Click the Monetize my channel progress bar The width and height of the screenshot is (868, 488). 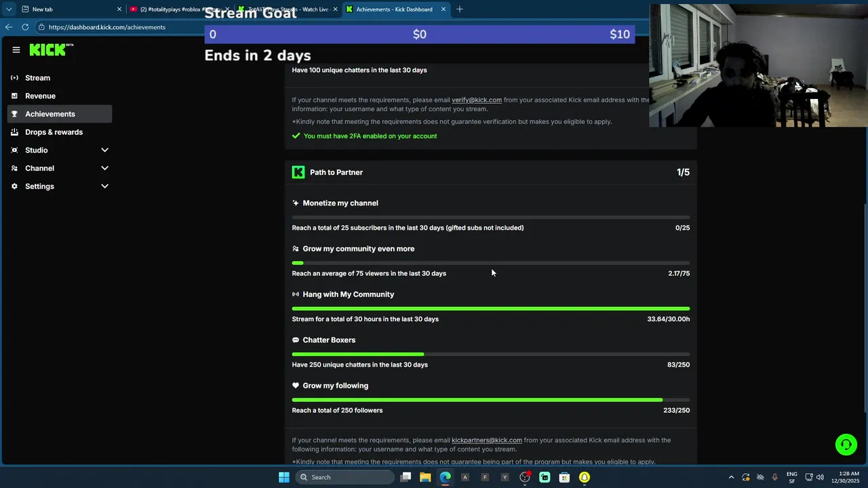click(491, 217)
